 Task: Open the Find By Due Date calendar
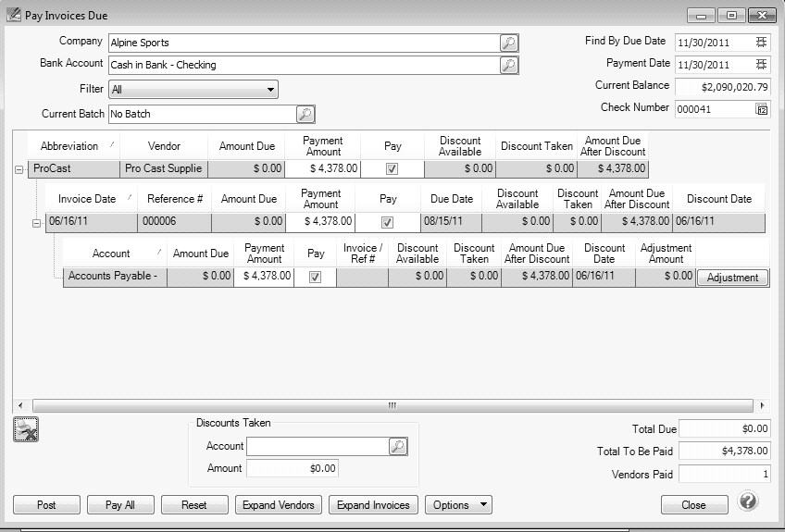[761, 42]
